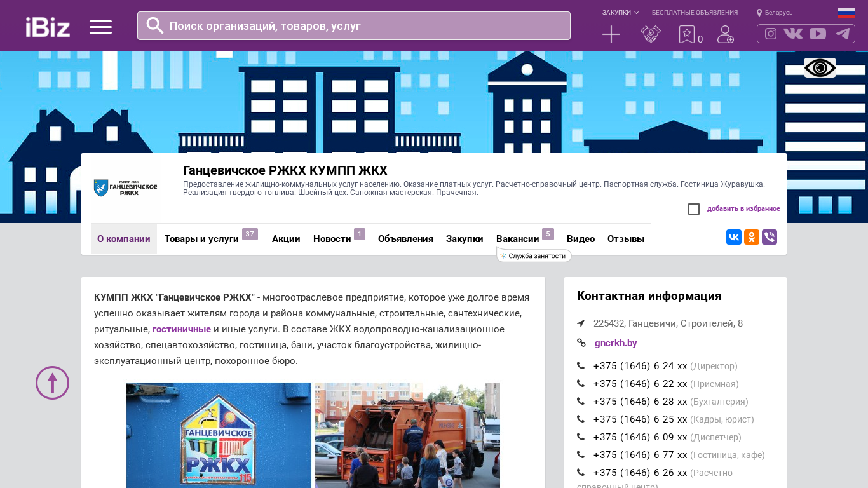This screenshot has height=488, width=868.
Task: Focus the search organizations input field
Action: 354,25
